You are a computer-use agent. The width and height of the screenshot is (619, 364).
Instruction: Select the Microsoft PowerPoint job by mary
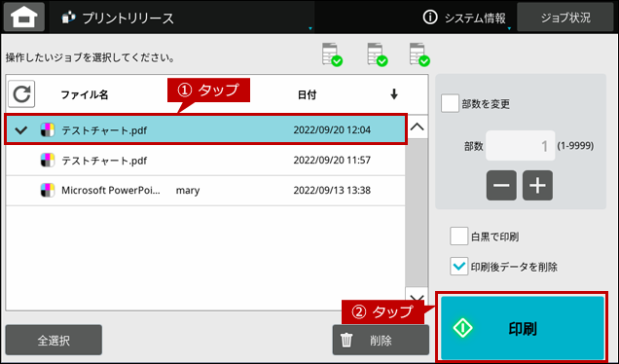pos(205,191)
